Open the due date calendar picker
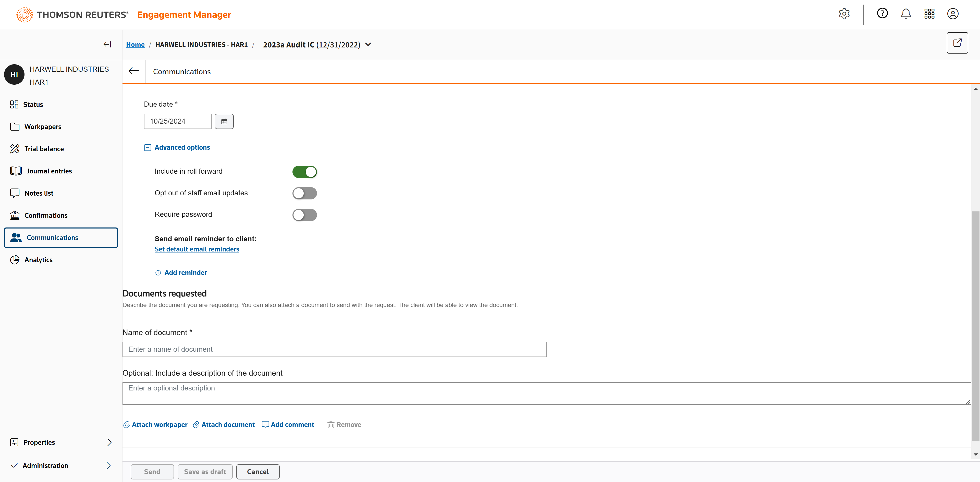This screenshot has width=980, height=482. point(224,121)
